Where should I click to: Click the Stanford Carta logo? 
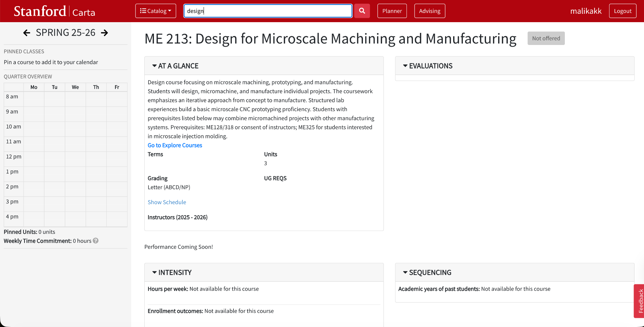click(54, 11)
